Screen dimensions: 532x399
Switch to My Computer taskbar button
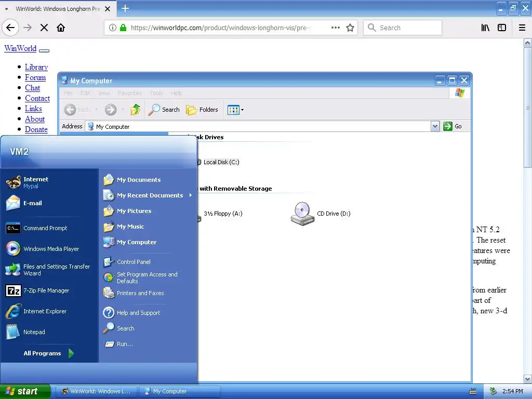(180, 391)
